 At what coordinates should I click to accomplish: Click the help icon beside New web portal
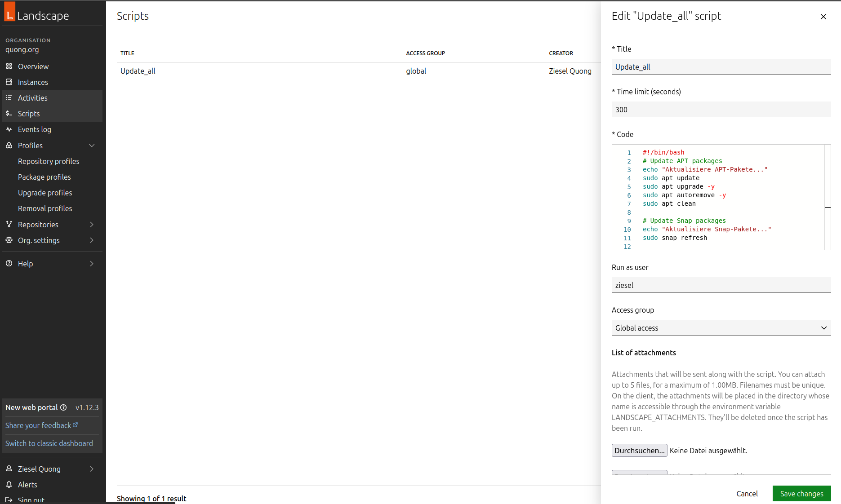pos(63,407)
